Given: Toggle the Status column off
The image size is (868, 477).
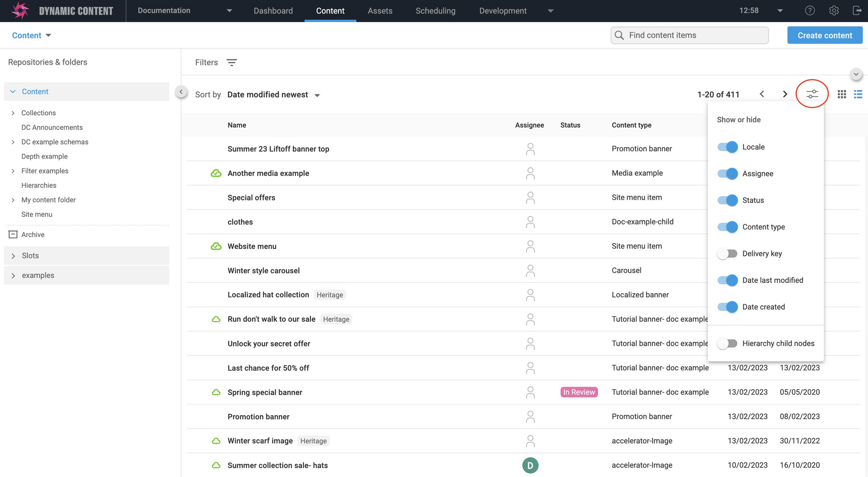Looking at the screenshot, I should click(x=727, y=200).
